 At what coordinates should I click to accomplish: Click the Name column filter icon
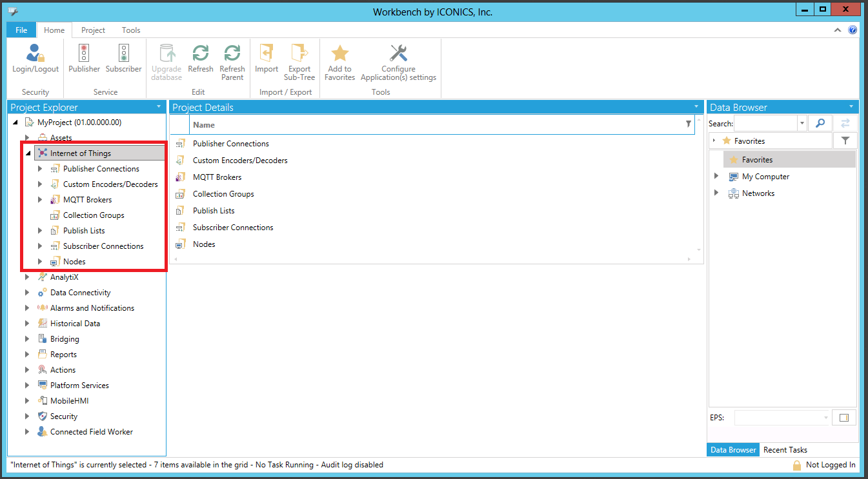[x=688, y=124]
